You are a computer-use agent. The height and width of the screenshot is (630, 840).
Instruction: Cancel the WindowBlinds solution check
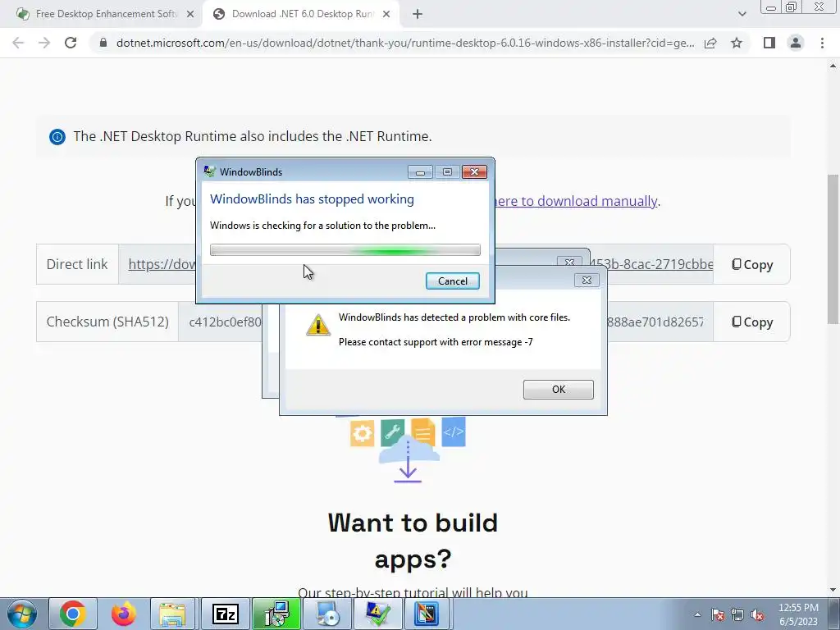click(x=452, y=281)
